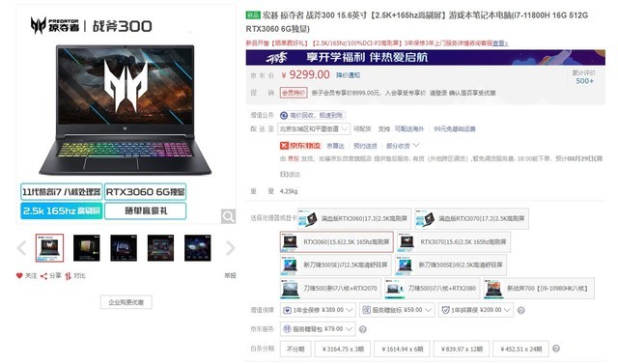Viewport: 618px width, 364px height.
Task: Choose RTX3060|15.6|2.5K 165hz option
Action: tap(337, 242)
